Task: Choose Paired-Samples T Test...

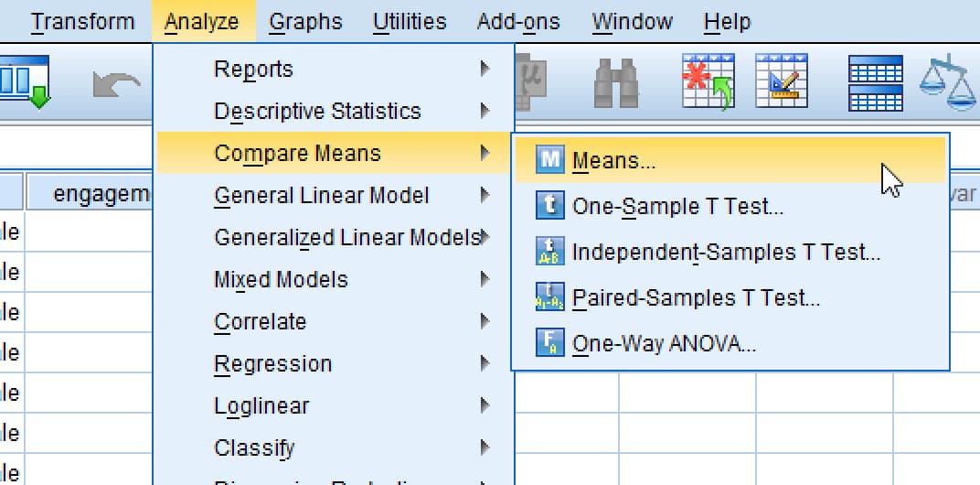Action: pyautogui.click(x=730, y=297)
